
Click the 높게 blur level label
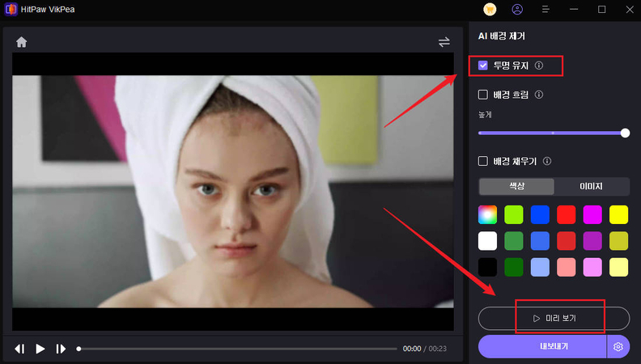click(485, 115)
